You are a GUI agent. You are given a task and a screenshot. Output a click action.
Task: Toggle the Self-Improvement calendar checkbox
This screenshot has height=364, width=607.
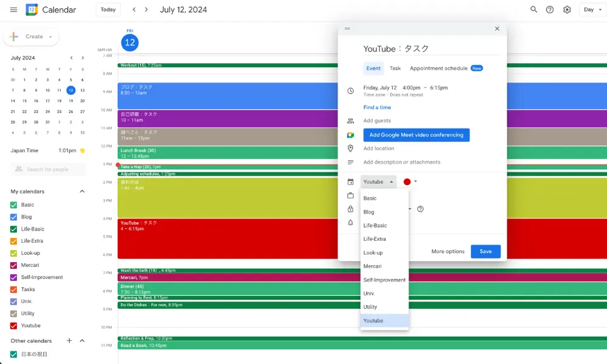pos(13,277)
